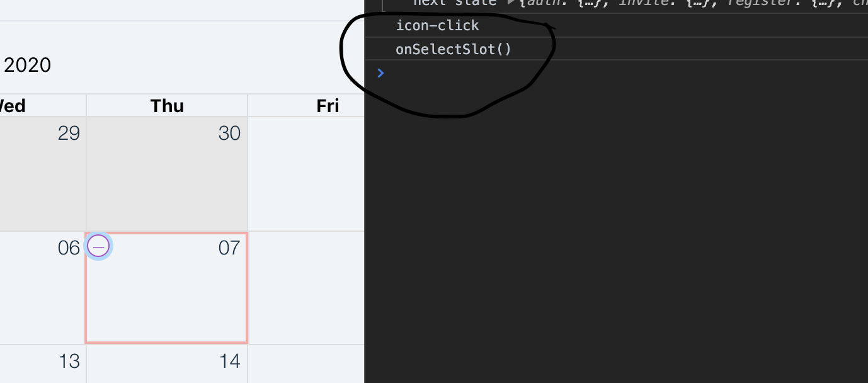The image size is (868, 383).
Task: Select the onSelectSlot() console log entry
Action: coord(453,49)
